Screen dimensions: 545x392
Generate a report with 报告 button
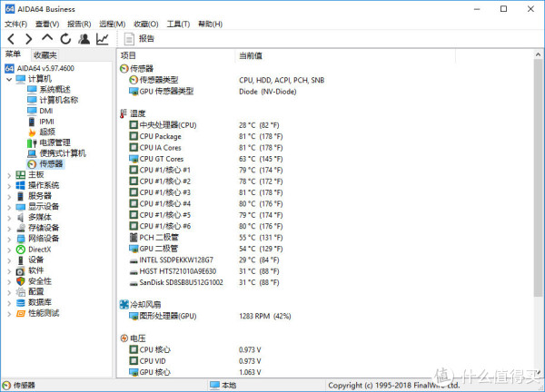[139, 39]
